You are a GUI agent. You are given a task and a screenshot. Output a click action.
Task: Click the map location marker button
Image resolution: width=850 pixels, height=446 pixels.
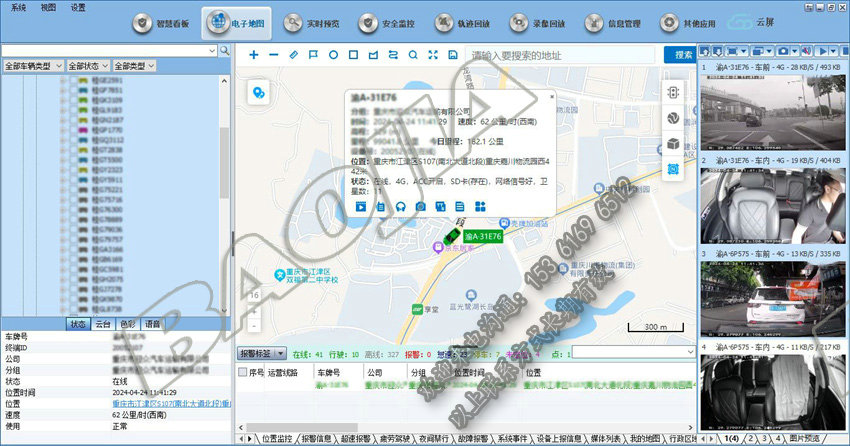pyautogui.click(x=259, y=92)
